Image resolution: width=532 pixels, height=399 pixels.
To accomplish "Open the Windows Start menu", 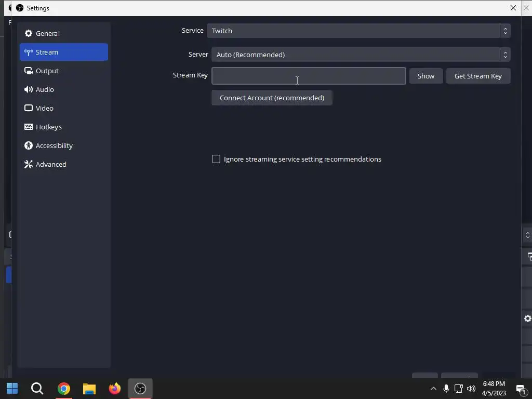I will [12, 388].
